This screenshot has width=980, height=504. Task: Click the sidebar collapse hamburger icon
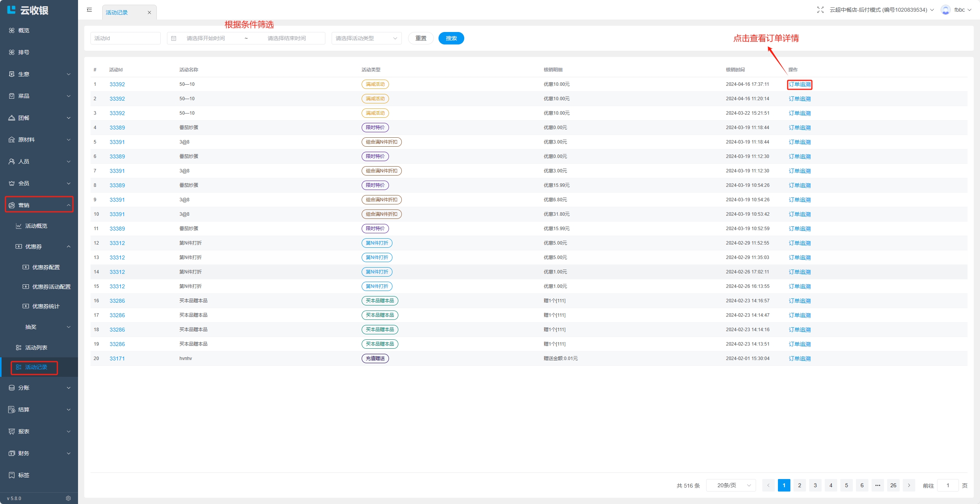pos(89,10)
